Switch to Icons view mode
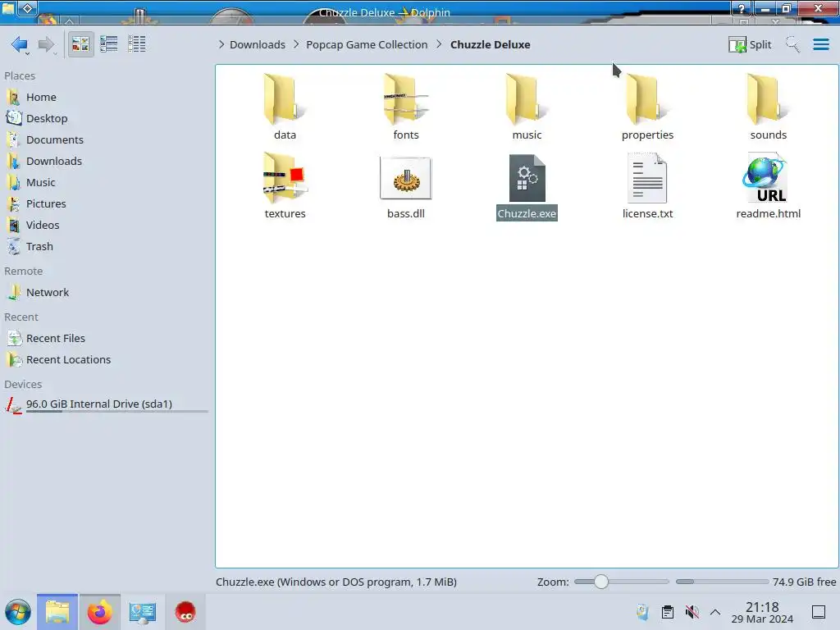Image resolution: width=840 pixels, height=630 pixels. [80, 44]
